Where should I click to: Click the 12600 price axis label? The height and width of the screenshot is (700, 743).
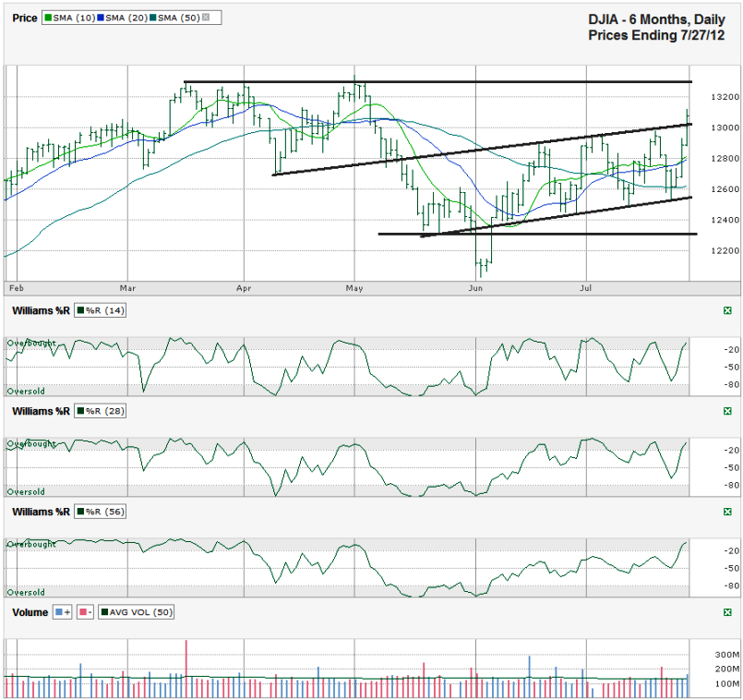point(725,189)
